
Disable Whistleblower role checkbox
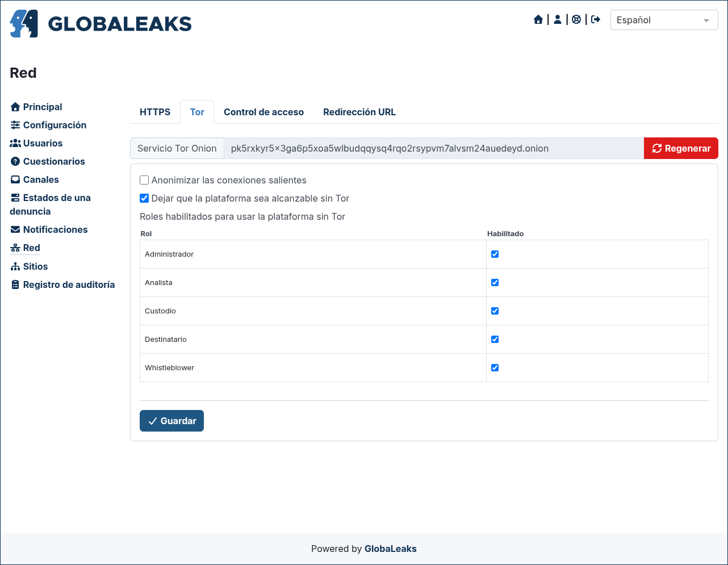[x=495, y=367]
